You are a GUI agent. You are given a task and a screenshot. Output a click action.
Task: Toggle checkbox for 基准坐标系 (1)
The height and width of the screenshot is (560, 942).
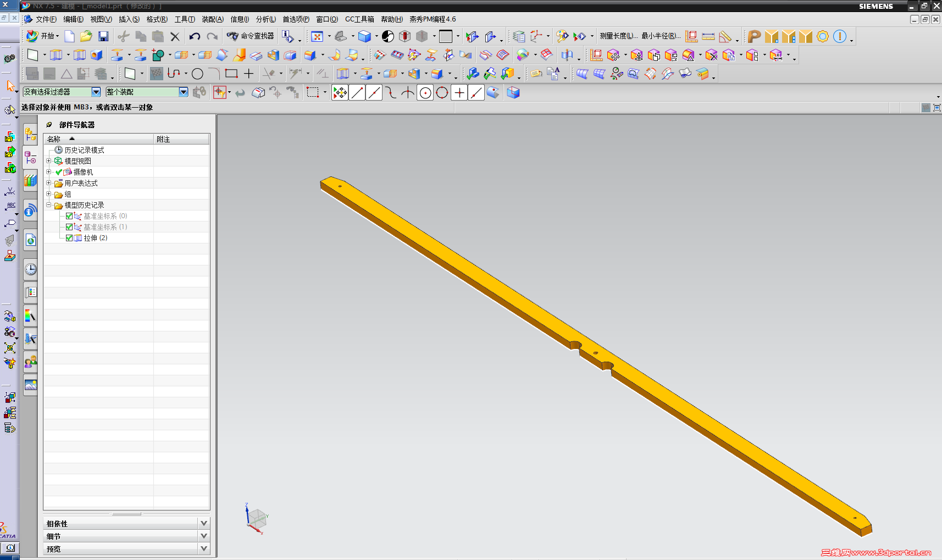pyautogui.click(x=69, y=227)
